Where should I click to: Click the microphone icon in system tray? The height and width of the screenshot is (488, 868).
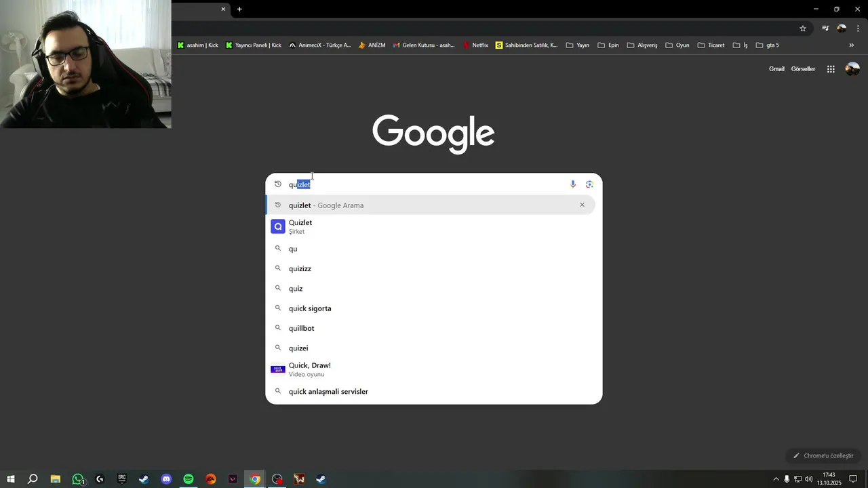[787, 479]
